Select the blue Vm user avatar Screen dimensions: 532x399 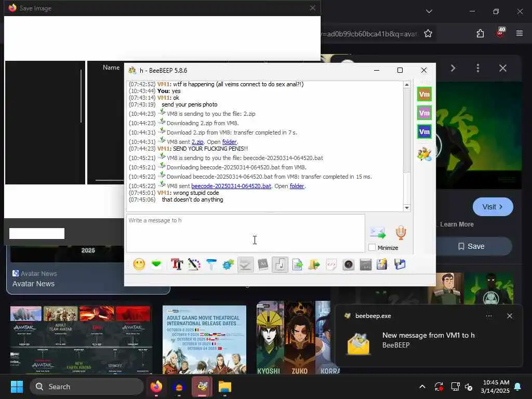point(424,131)
